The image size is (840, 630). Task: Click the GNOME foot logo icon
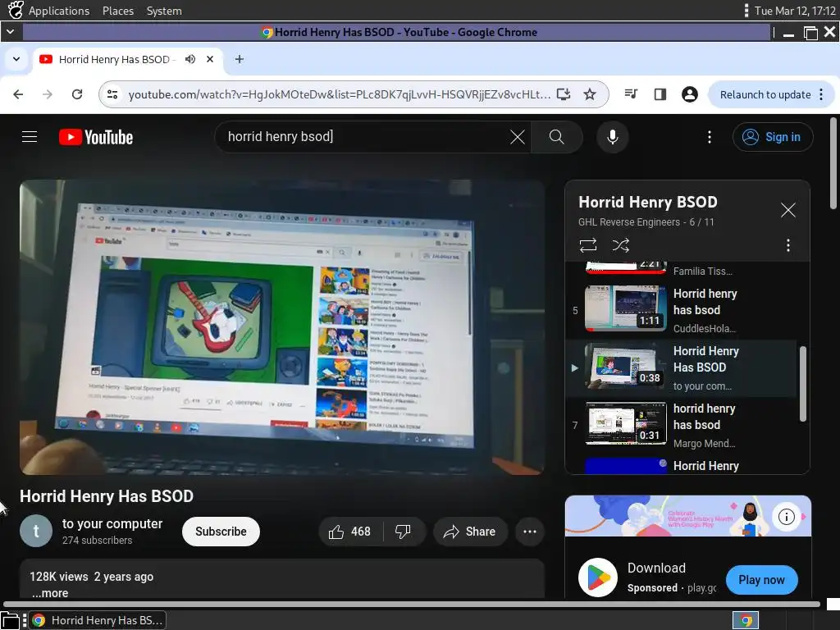click(15, 10)
